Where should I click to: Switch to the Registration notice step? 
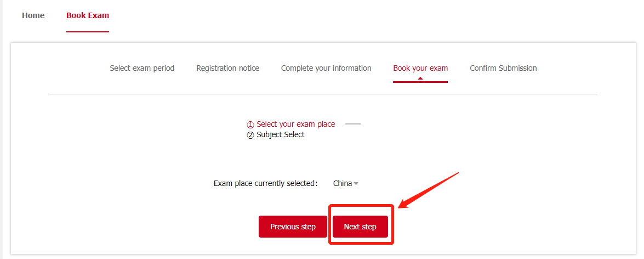227,68
